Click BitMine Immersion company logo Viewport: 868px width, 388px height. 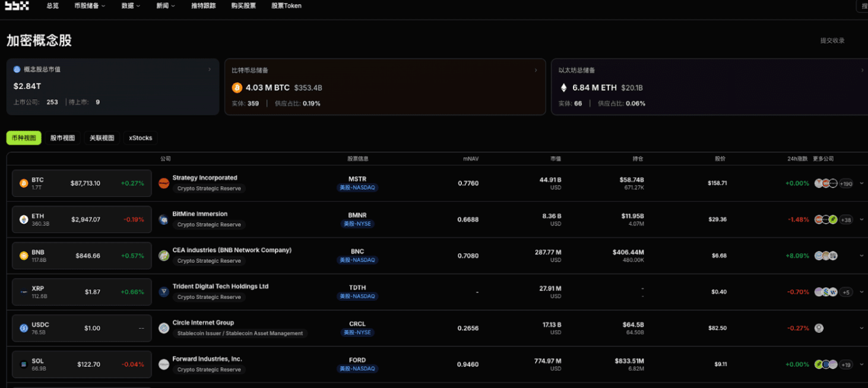pyautogui.click(x=164, y=220)
